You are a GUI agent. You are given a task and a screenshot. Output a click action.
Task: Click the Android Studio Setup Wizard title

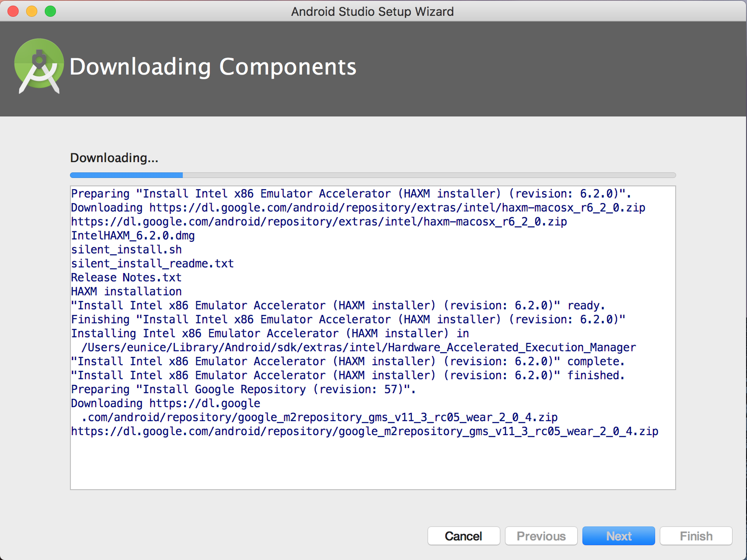click(373, 11)
